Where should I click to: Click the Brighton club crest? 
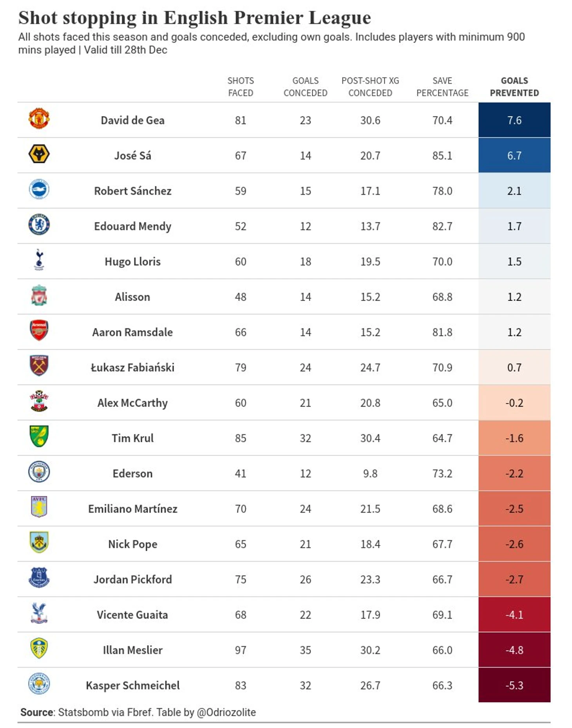(x=39, y=189)
